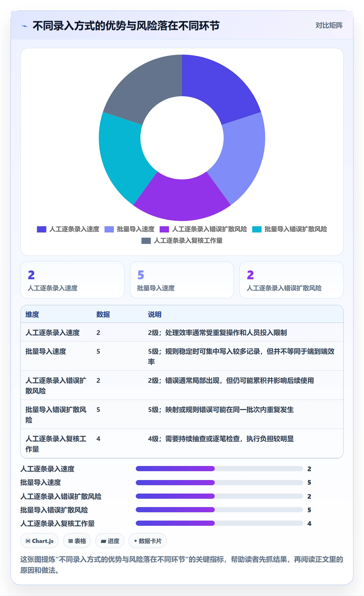Click the purple donut segment

(182, 200)
